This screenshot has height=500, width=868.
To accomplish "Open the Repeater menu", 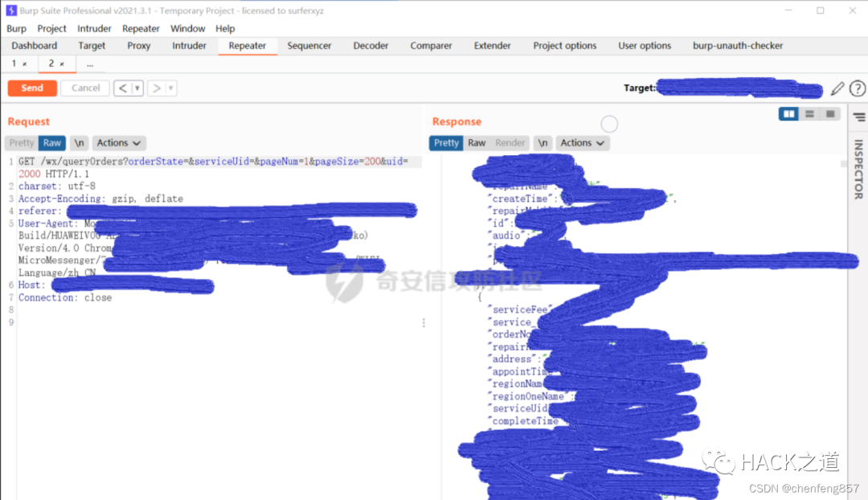I will 141,29.
